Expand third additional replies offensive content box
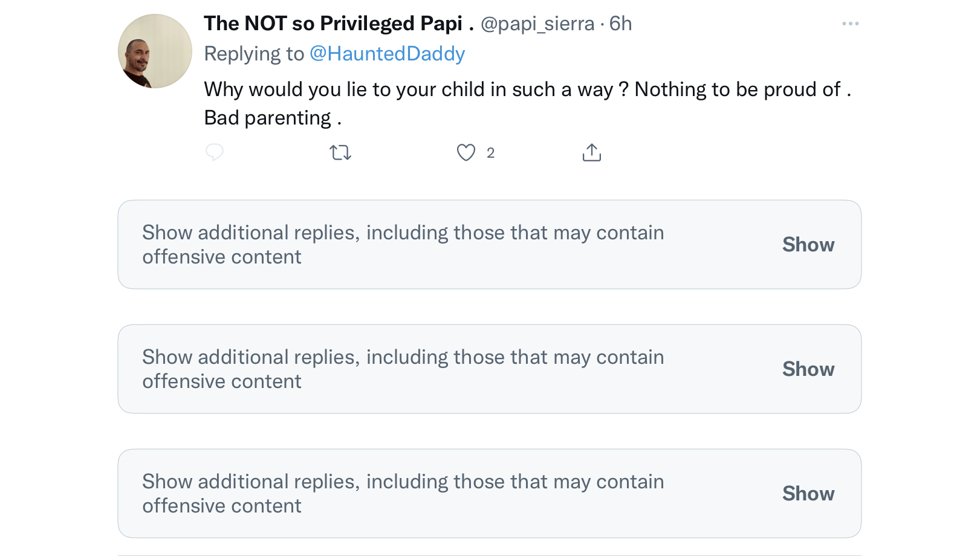Viewport: 980px width, 556px height. coord(489,494)
